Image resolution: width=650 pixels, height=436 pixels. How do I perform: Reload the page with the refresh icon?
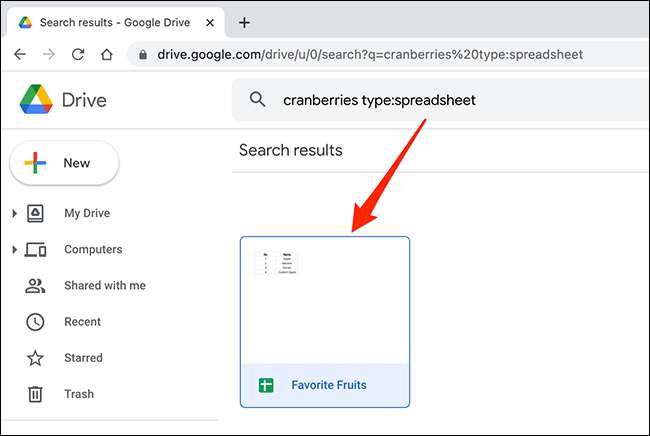point(78,55)
